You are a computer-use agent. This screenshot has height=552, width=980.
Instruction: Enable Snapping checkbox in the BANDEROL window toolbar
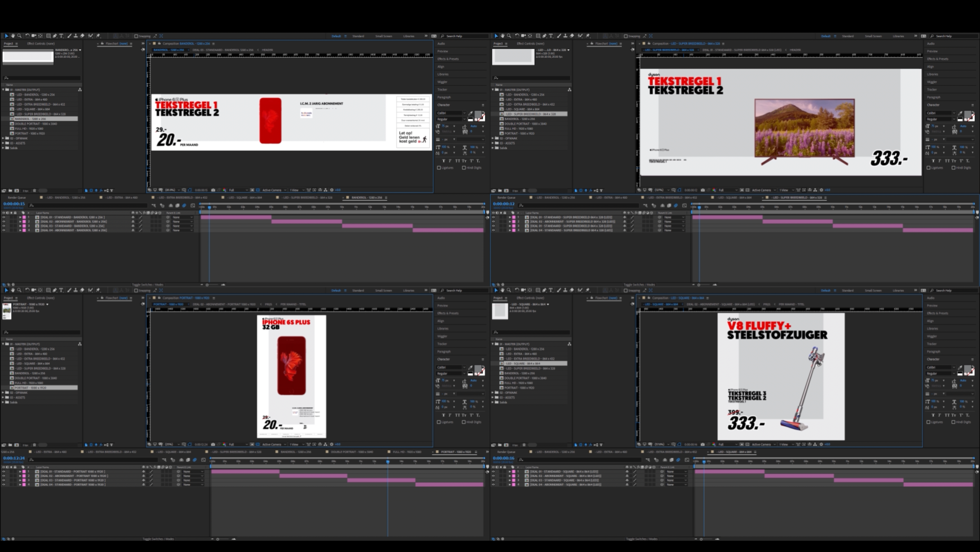point(136,36)
